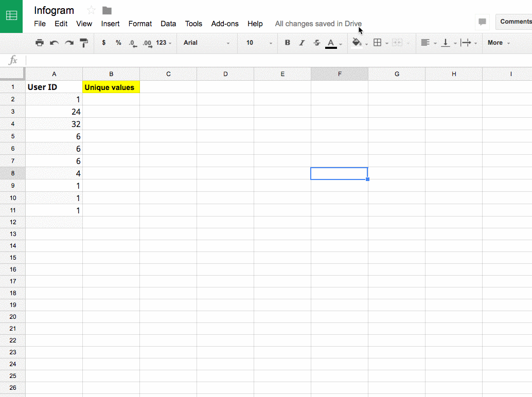Format selection as currency with dollar icon
Screen dimensions: 532x397
[104, 43]
